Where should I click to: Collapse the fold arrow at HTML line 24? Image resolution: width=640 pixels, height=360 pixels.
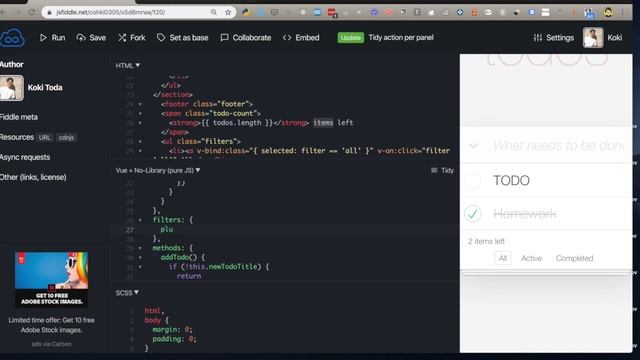coord(140,104)
